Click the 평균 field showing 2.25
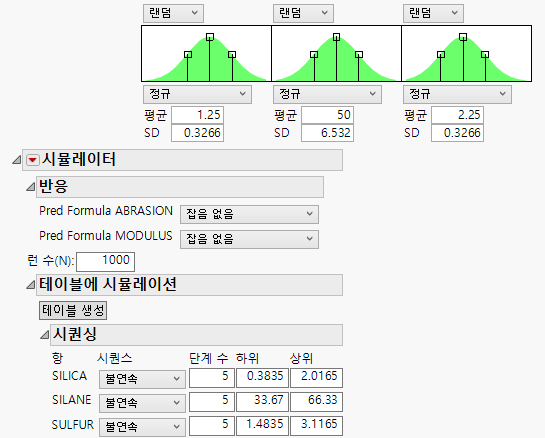The width and height of the screenshot is (545, 438). pos(457,115)
